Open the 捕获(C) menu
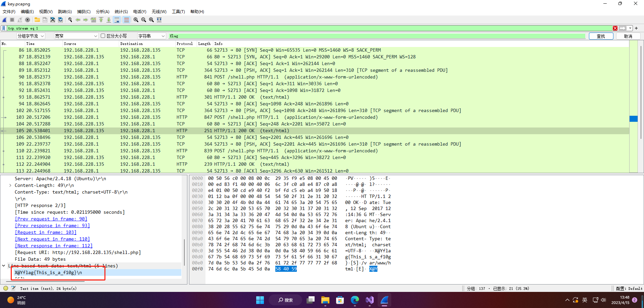644x308 pixels. (x=84, y=12)
